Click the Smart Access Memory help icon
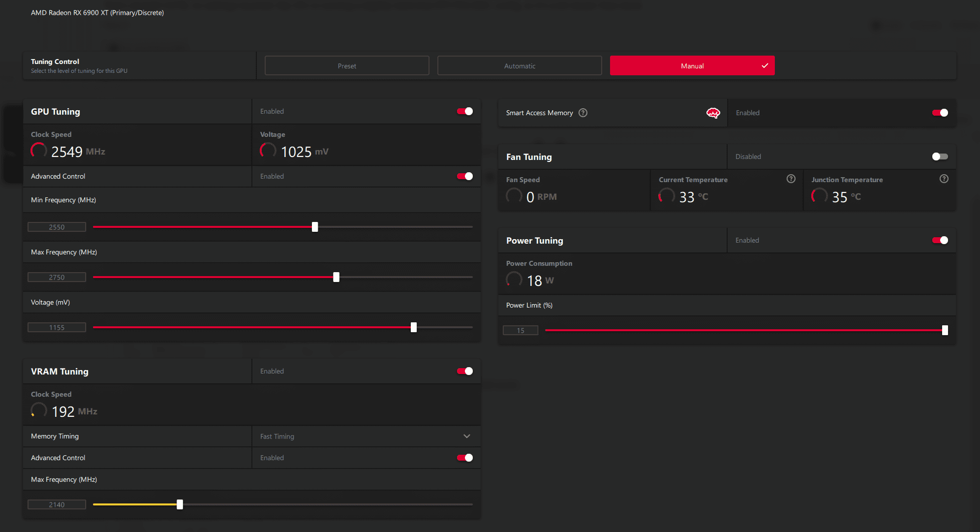The height and width of the screenshot is (532, 980). point(583,113)
